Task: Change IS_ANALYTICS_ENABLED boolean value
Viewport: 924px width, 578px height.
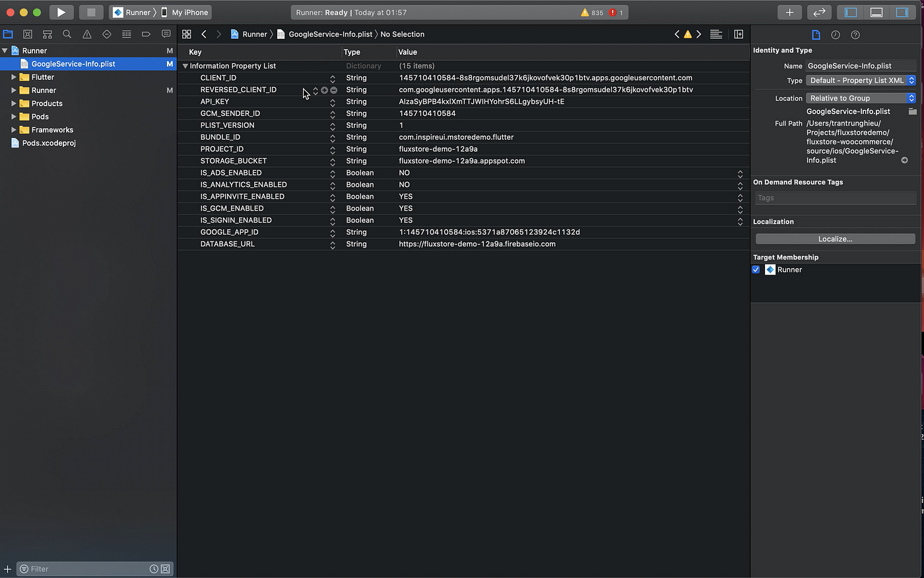Action: 740,185
